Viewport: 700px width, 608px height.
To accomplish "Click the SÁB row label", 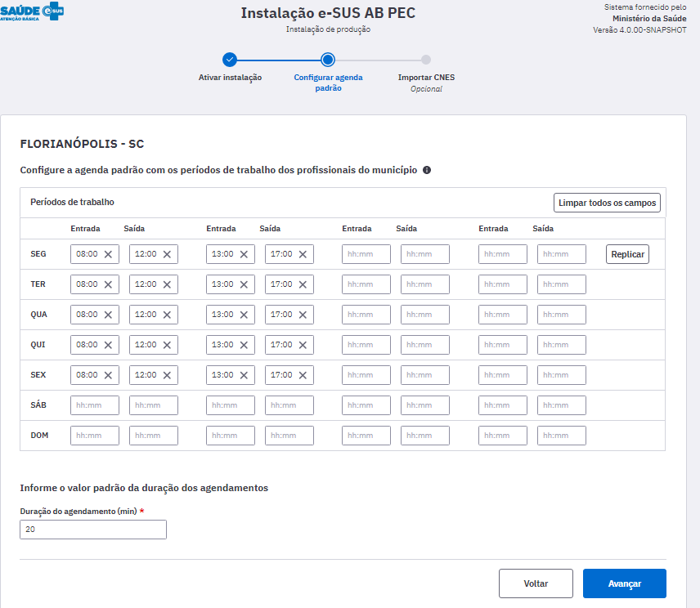I will click(38, 405).
